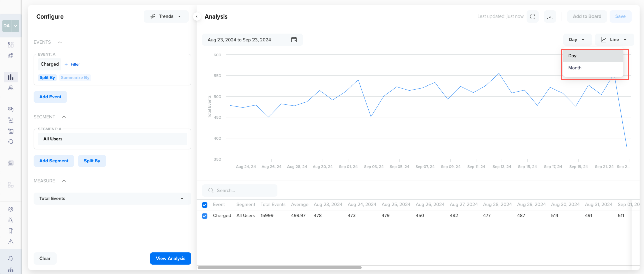Image resolution: width=644 pixels, height=274 pixels.
Task: Collapse the Configure panel with arrow
Action: click(x=197, y=16)
